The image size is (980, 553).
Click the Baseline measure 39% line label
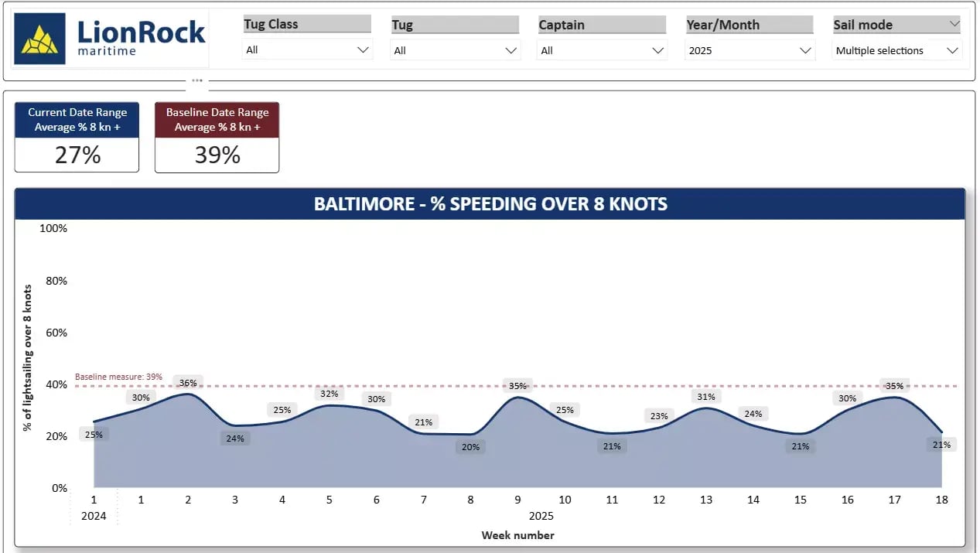tap(118, 377)
